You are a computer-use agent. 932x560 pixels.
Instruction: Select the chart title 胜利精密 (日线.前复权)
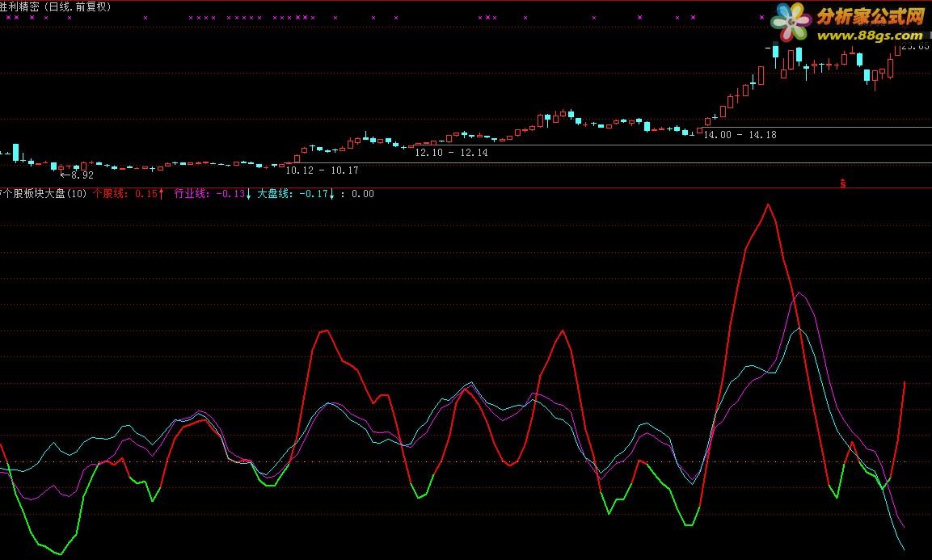click(56, 7)
